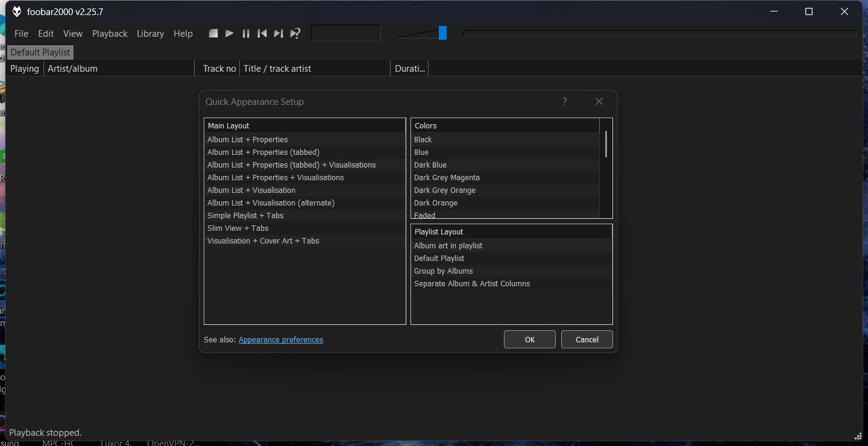Confirm the dialog with OK
This screenshot has height=446, width=868.
click(530, 339)
